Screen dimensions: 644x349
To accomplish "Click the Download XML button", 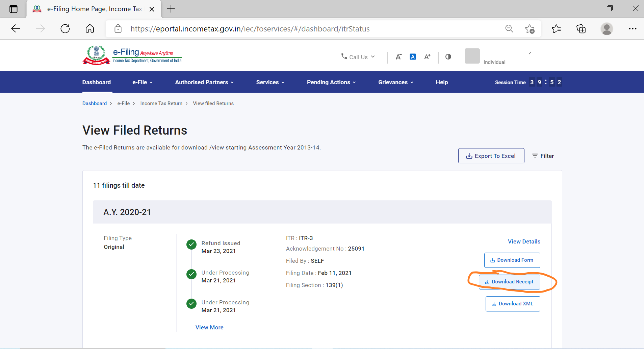I will tap(513, 304).
